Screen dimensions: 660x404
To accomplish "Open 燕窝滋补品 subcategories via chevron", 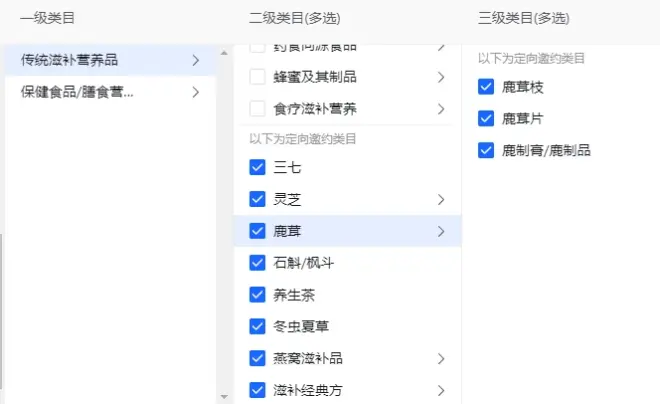I will click(x=441, y=358).
